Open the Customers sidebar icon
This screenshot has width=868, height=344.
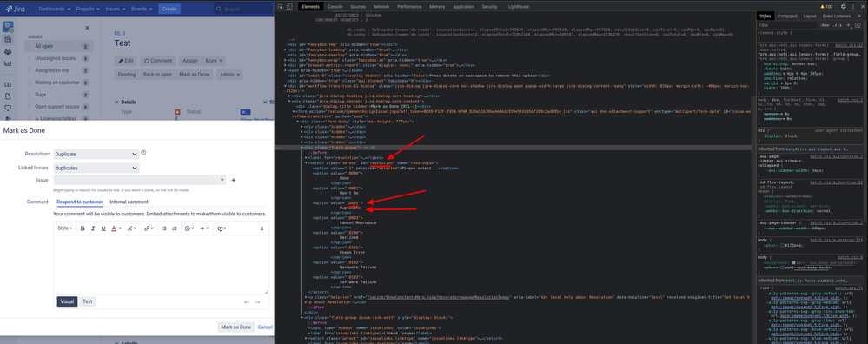point(8,51)
